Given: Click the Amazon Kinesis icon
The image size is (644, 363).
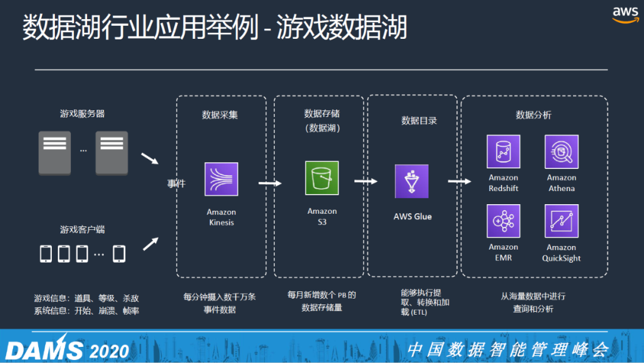Looking at the screenshot, I should coord(221,179).
